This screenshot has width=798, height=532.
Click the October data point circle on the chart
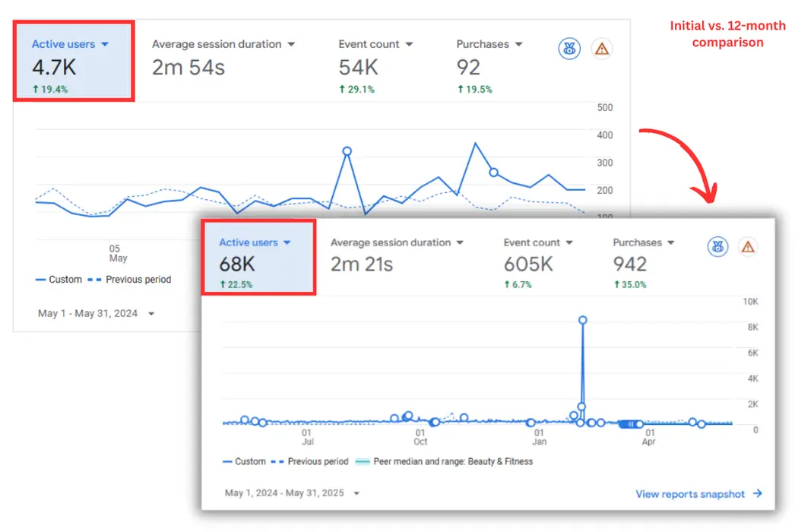[x=408, y=416]
